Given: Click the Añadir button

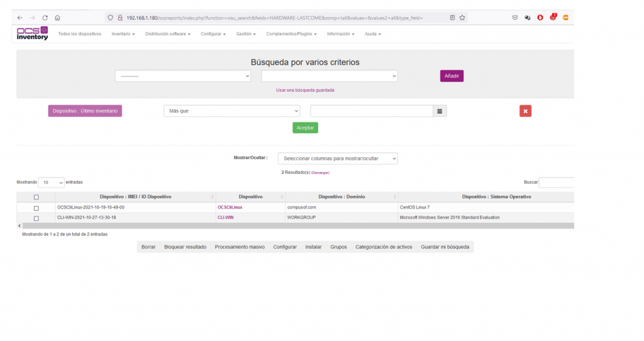Looking at the screenshot, I should (x=452, y=76).
